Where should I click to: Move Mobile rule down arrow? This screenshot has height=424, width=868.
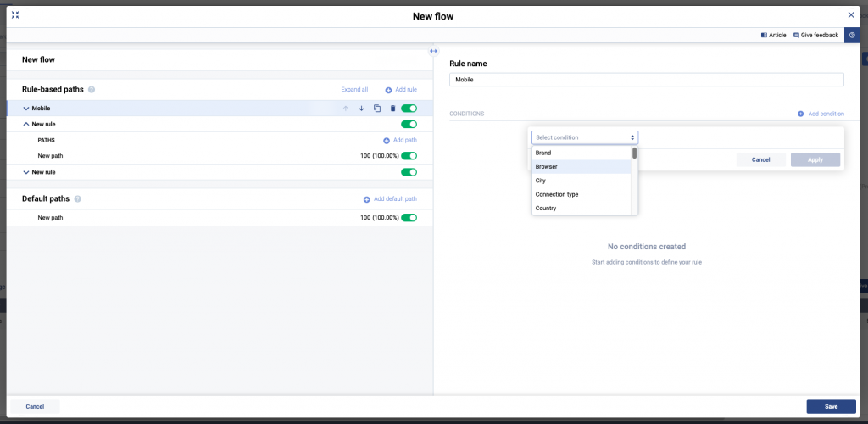[x=361, y=109]
